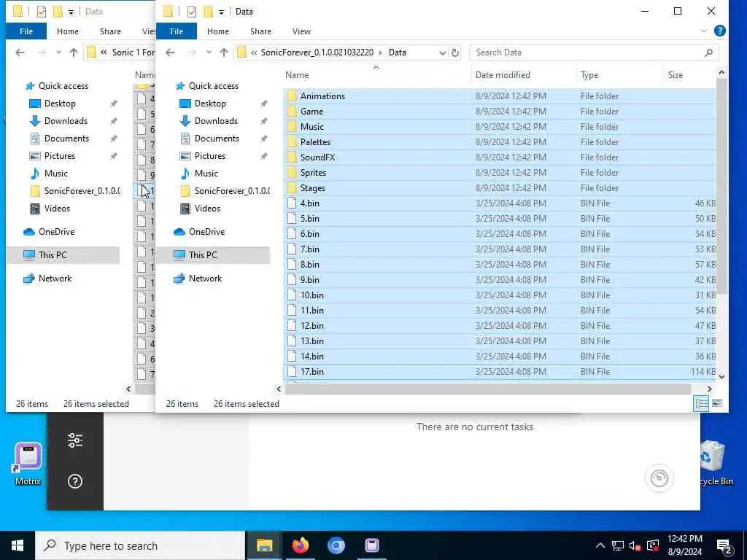Switch to Large icons view layout icon
This screenshot has width=747, height=560.
(716, 403)
